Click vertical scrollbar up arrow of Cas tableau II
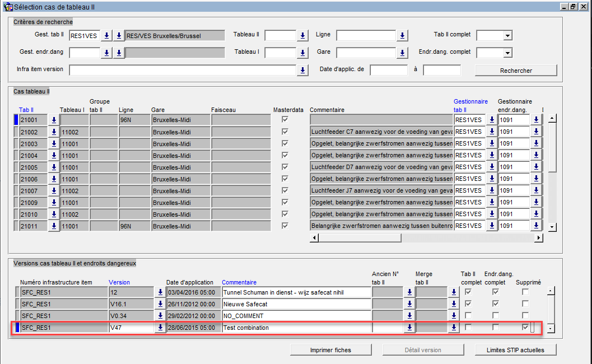592x364 pixels. click(552, 119)
